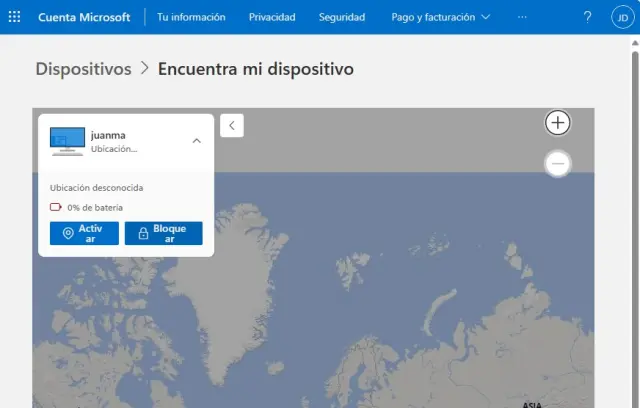Viewport: 640px width, 408px height.
Task: Collapse the juanma device details chevron
Action: [196, 141]
